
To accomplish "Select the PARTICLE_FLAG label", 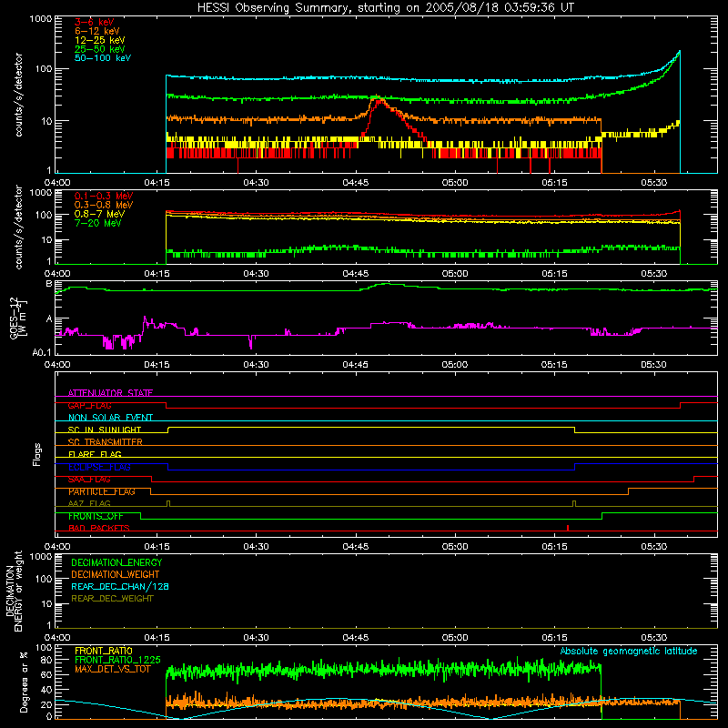I will click(x=102, y=491).
